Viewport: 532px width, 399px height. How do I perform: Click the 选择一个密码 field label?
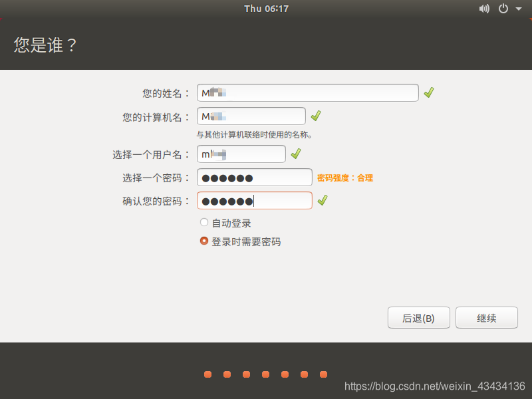point(156,178)
